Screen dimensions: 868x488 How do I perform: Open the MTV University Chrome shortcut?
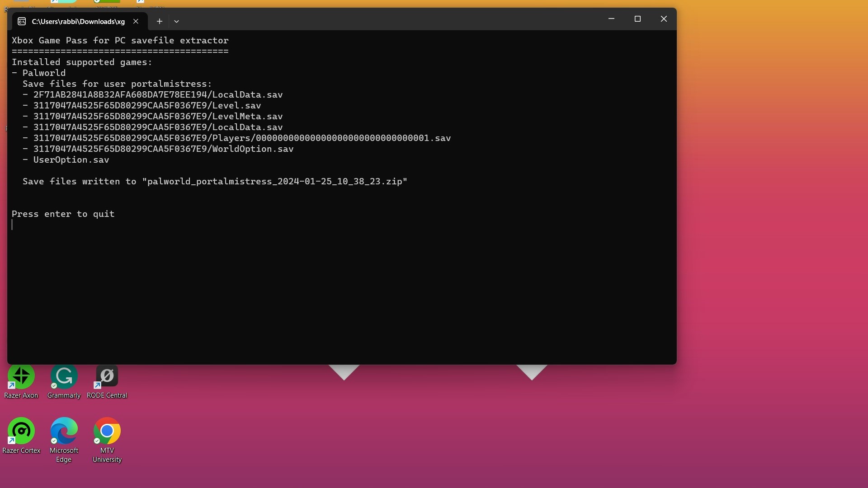107,440
